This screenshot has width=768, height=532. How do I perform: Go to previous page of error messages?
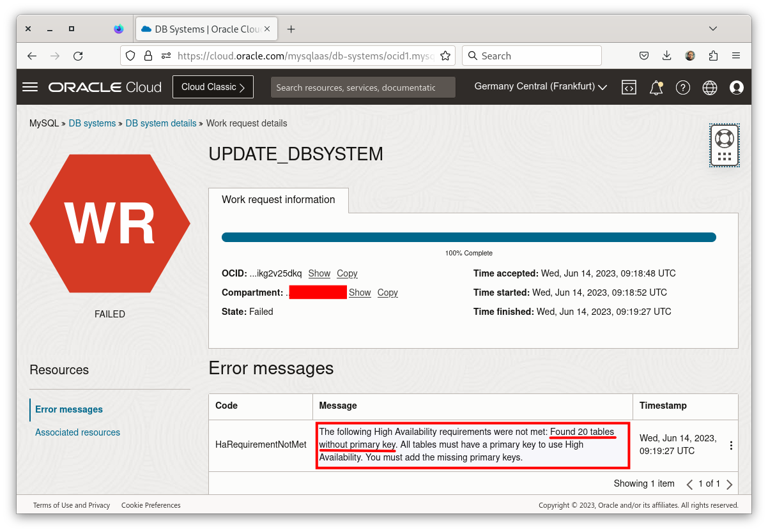click(689, 484)
